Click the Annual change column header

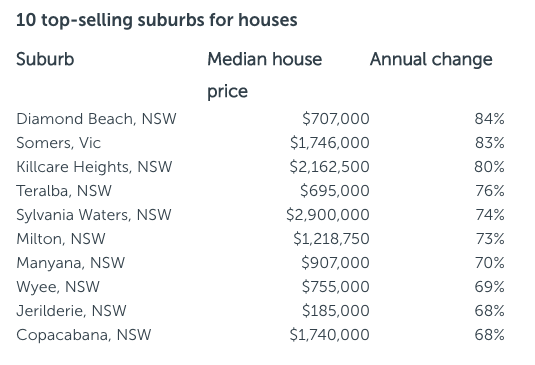431,59
